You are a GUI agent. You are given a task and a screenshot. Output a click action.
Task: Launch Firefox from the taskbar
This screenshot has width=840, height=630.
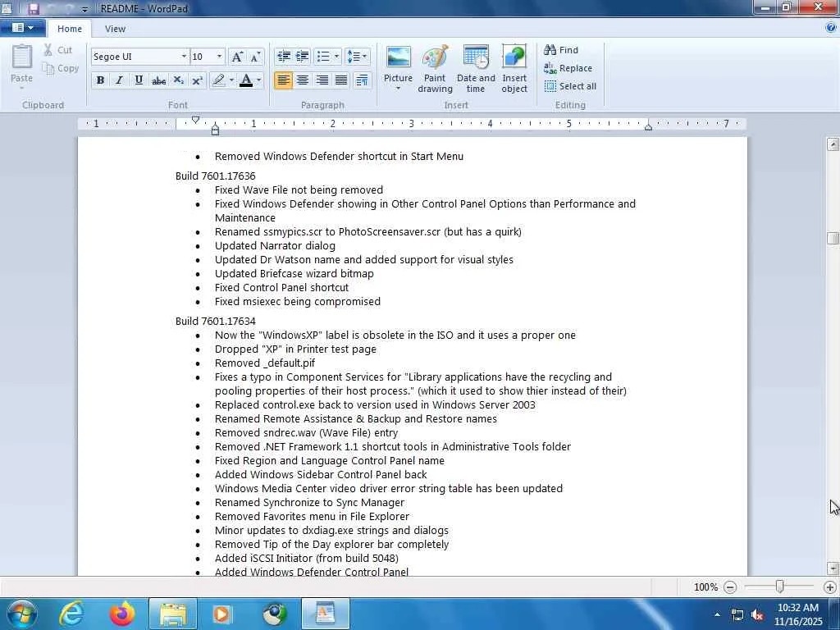[122, 614]
